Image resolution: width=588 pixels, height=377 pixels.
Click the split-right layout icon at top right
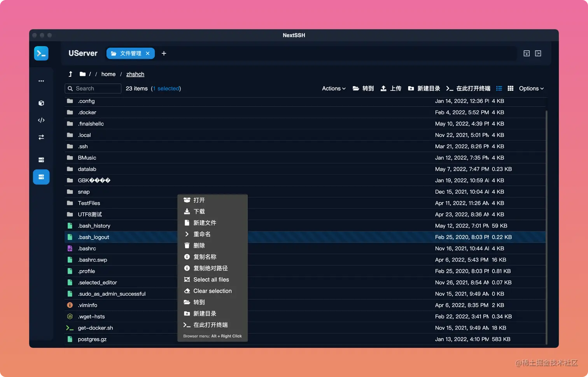point(538,53)
